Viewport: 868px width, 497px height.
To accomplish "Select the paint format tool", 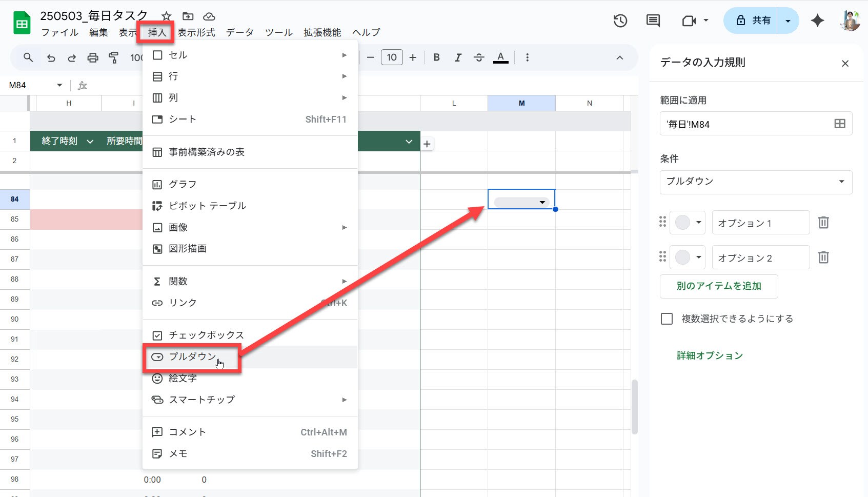I will pyautogui.click(x=113, y=58).
